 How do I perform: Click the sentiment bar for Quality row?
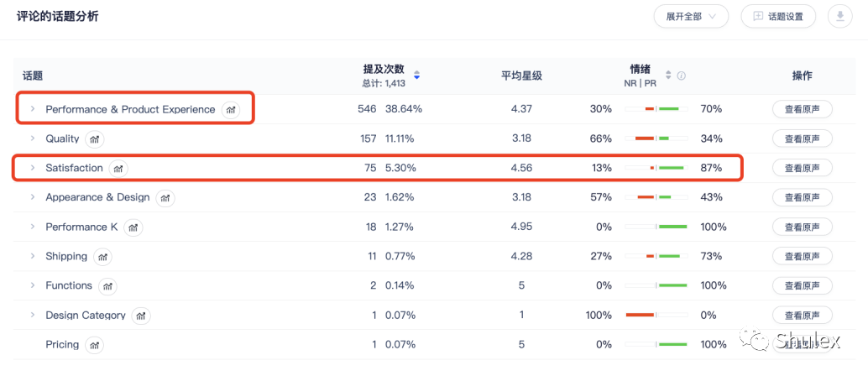pos(656,138)
